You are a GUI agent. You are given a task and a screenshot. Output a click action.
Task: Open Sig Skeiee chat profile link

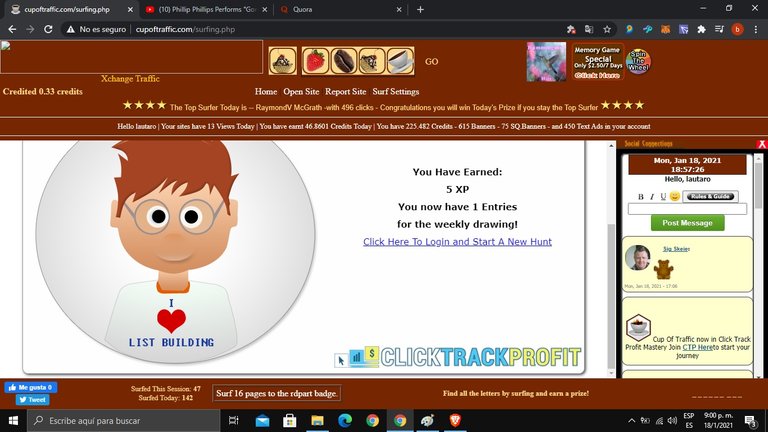676,249
